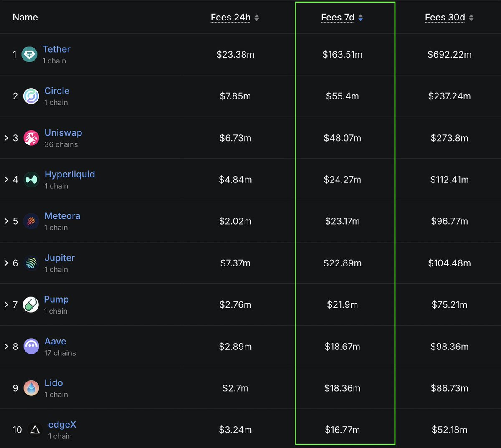
Task: Sort by the Fees 30d column
Action: point(445,18)
